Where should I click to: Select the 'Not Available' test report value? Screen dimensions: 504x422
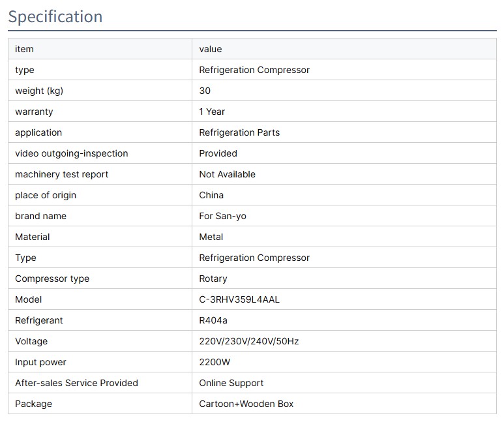point(227,174)
